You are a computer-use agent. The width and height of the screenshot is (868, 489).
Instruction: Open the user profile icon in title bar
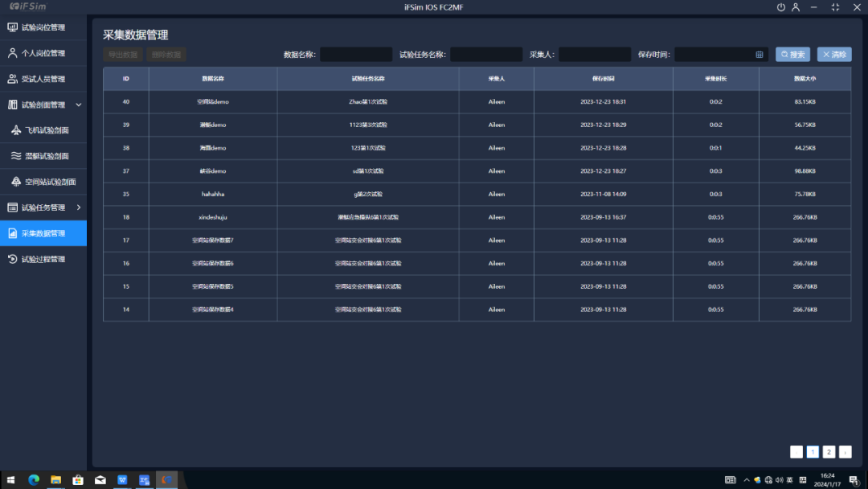(796, 7)
